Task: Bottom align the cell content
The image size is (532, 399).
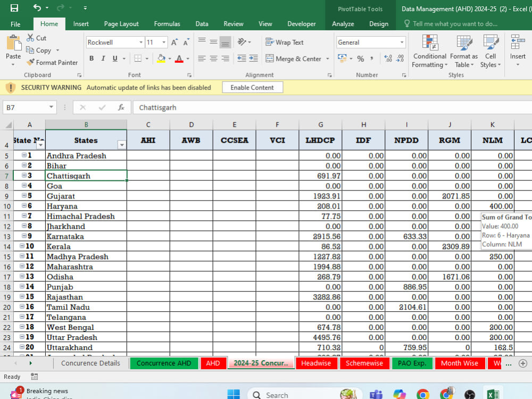Action: tap(225, 42)
